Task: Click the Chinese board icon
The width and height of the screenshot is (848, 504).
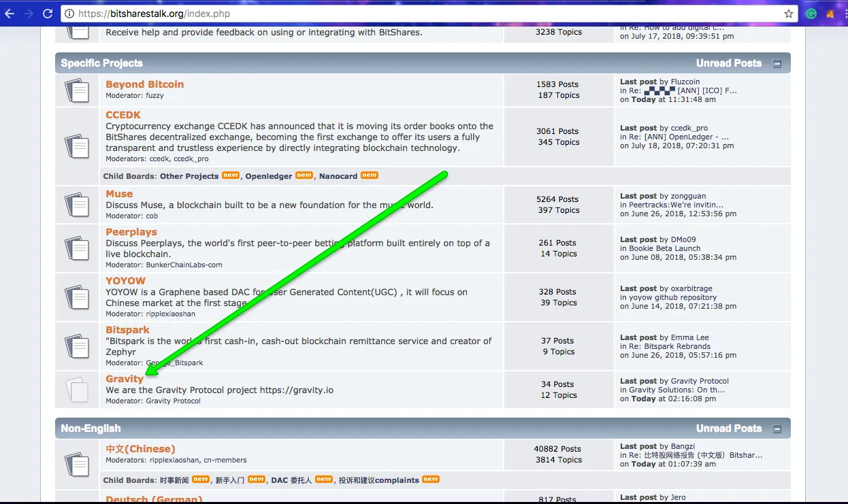Action: point(77,465)
